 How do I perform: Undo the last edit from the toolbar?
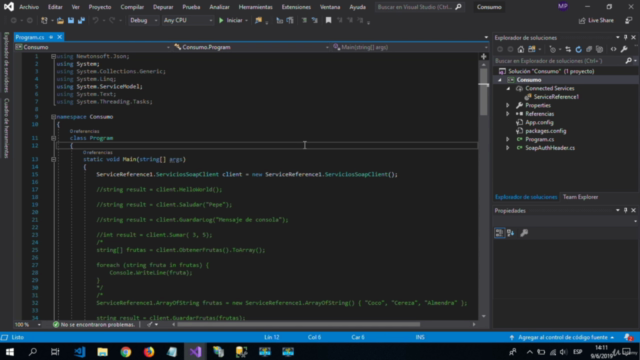pyautogui.click(x=96, y=20)
